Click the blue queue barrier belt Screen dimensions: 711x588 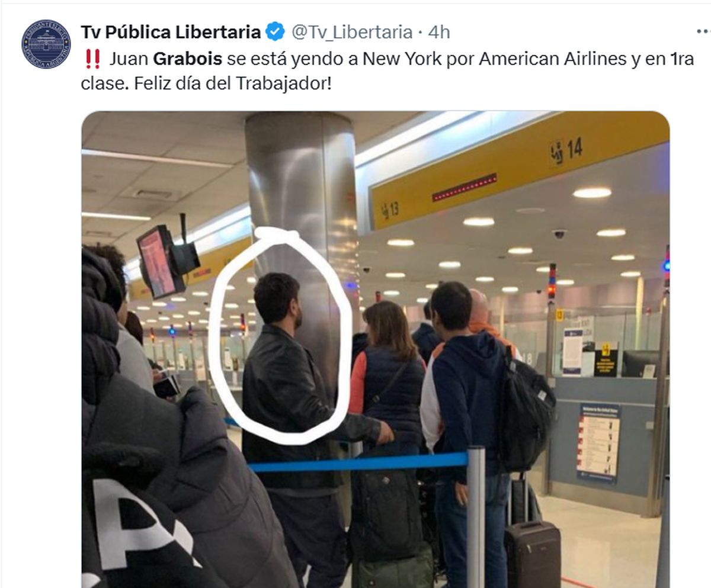coord(358,462)
